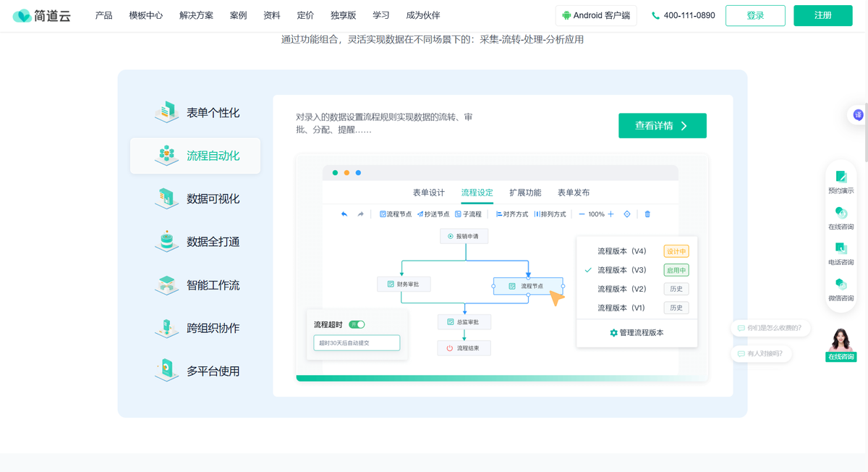Click the 多平台使用 icon

point(166,371)
